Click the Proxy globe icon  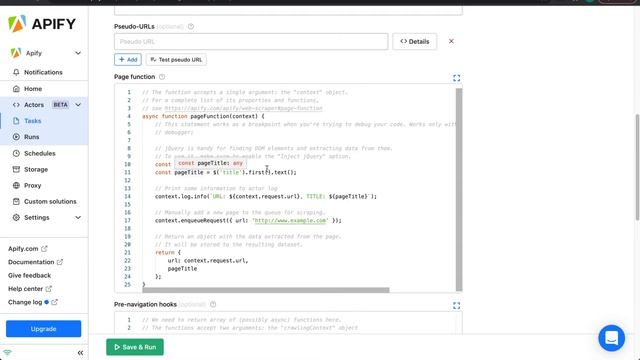16,185
